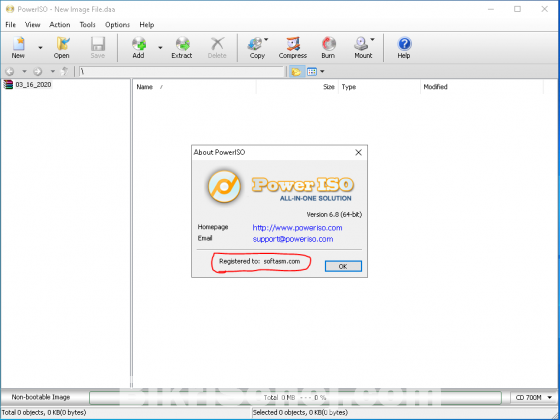The width and height of the screenshot is (560, 420).
Task: Open the Action menu
Action: coord(60,25)
